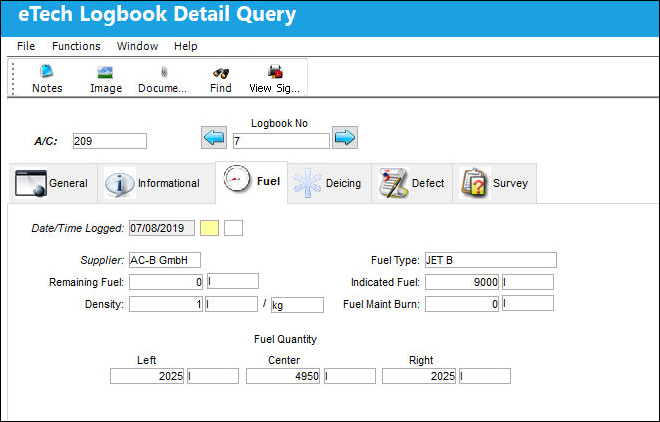
Task: Click the Fuel Maint Burn value field
Action: (462, 304)
